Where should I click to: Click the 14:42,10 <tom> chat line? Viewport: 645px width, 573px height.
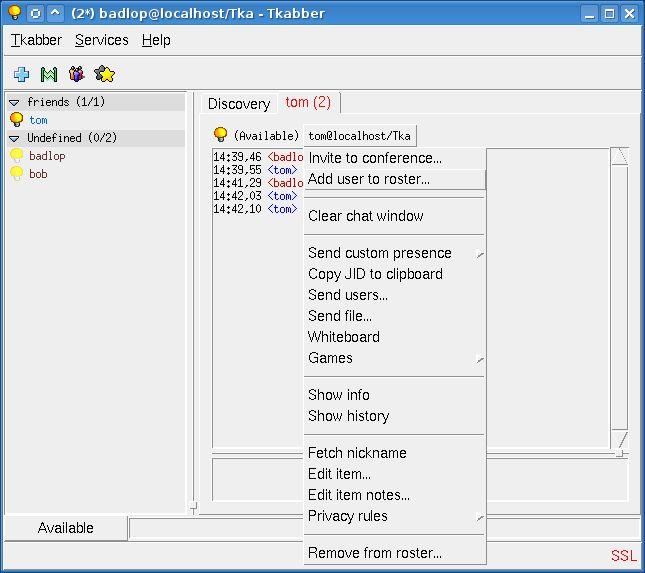(x=255, y=209)
